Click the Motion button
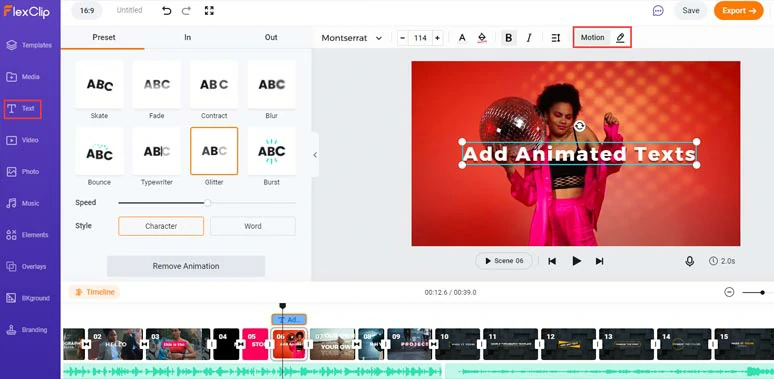 [x=592, y=38]
